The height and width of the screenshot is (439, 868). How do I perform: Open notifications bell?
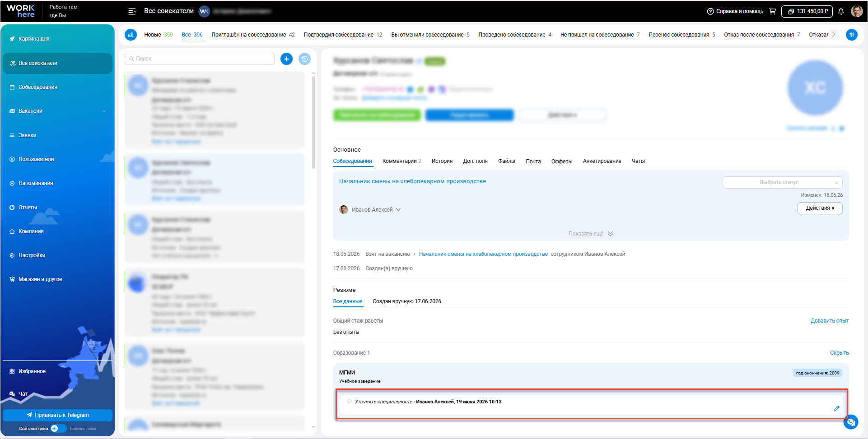841,11
